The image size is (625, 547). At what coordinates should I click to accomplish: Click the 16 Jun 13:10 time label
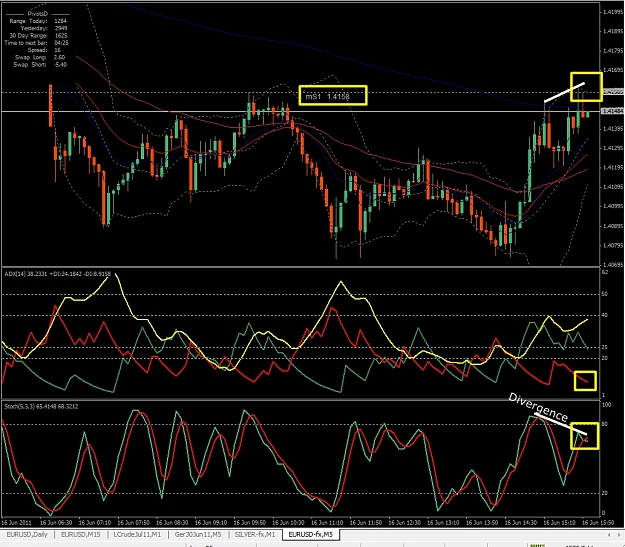(443, 522)
